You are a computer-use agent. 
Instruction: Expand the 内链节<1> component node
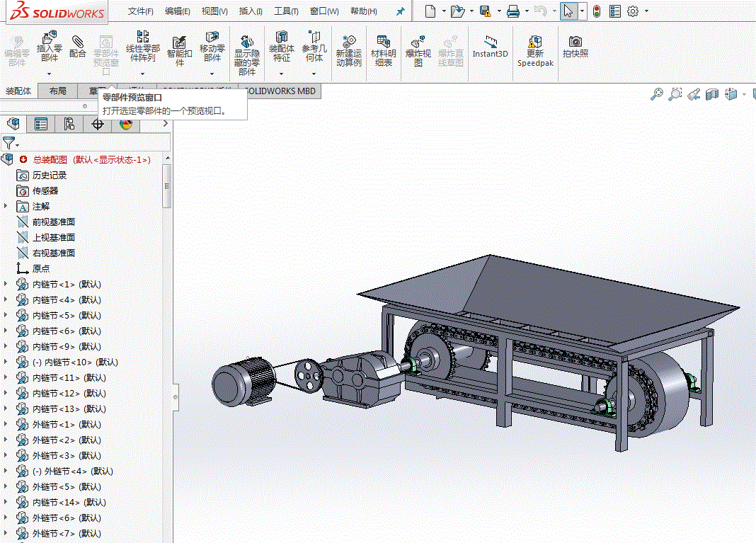coord(6,284)
